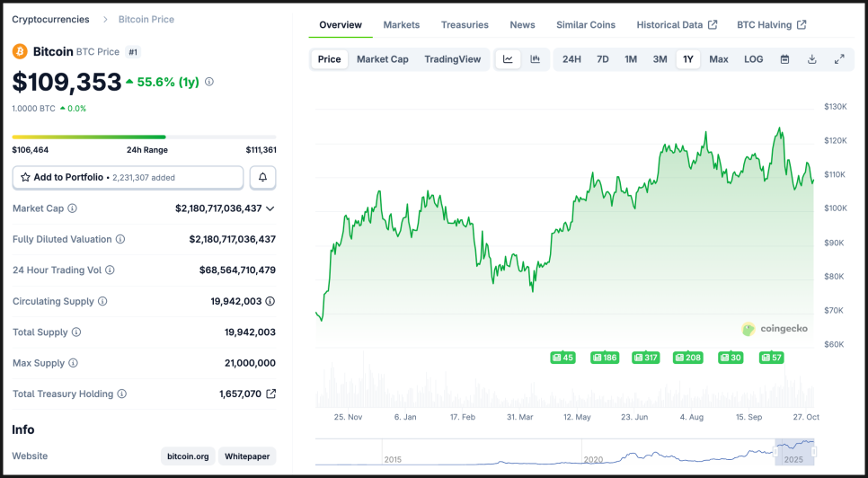This screenshot has width=868, height=478.
Task: Switch to the line chart view icon
Action: [508, 59]
